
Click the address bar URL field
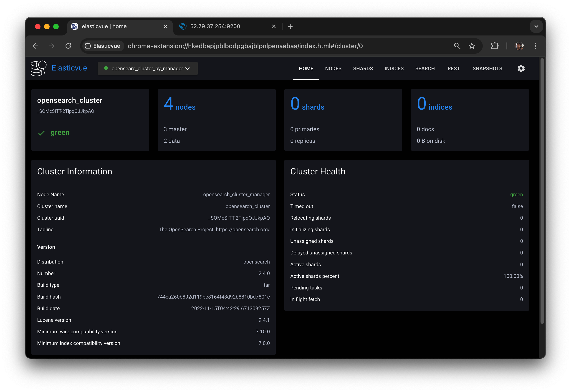click(246, 46)
